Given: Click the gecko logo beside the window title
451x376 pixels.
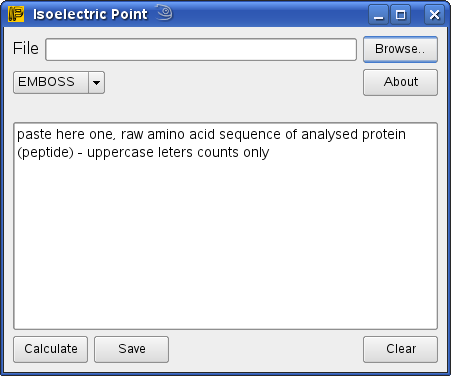Looking at the screenshot, I should point(164,13).
